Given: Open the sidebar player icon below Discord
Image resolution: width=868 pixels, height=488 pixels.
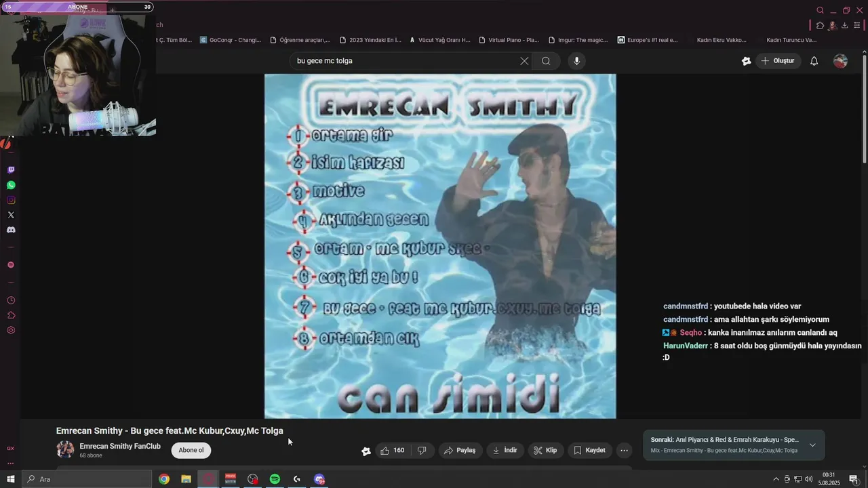Looking at the screenshot, I should [x=11, y=265].
